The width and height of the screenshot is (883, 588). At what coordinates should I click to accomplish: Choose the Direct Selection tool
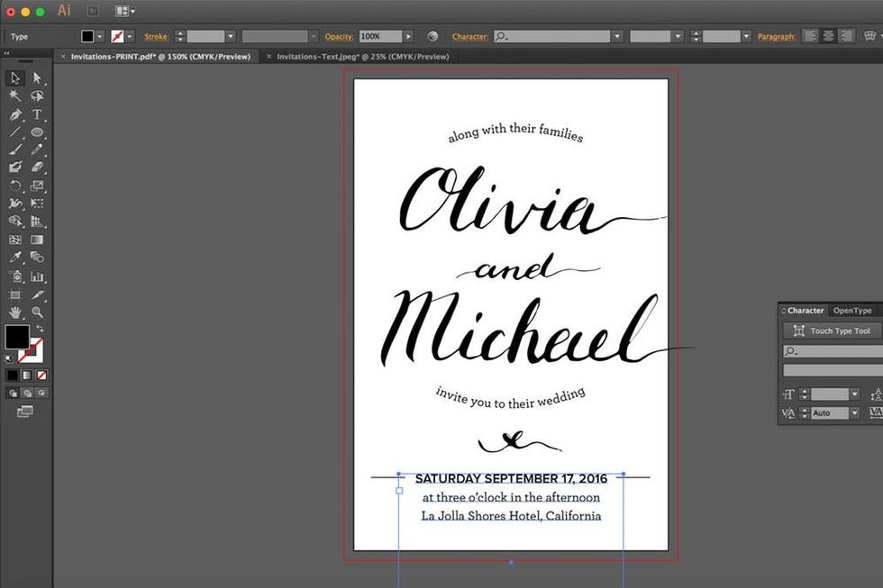(37, 78)
